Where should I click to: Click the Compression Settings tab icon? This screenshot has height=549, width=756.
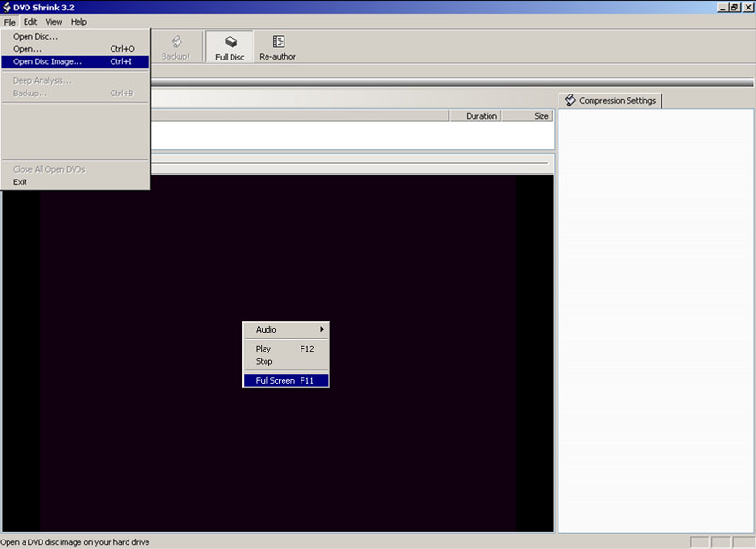pos(570,100)
